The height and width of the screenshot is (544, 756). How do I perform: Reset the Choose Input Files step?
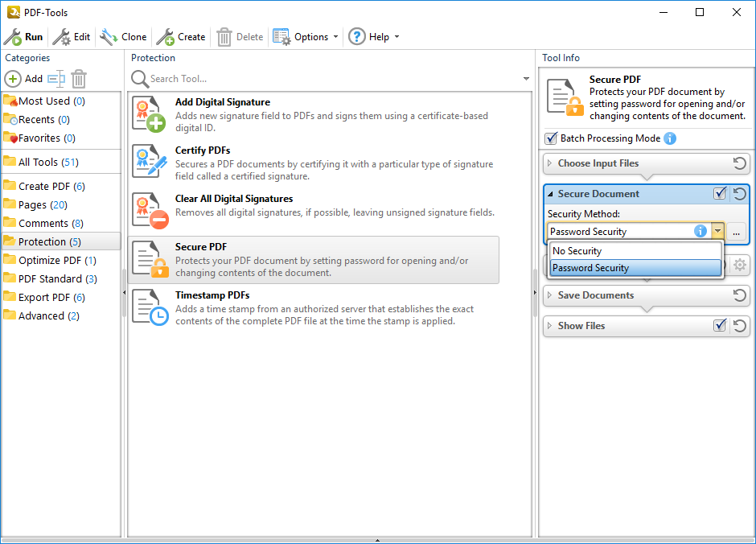point(739,163)
